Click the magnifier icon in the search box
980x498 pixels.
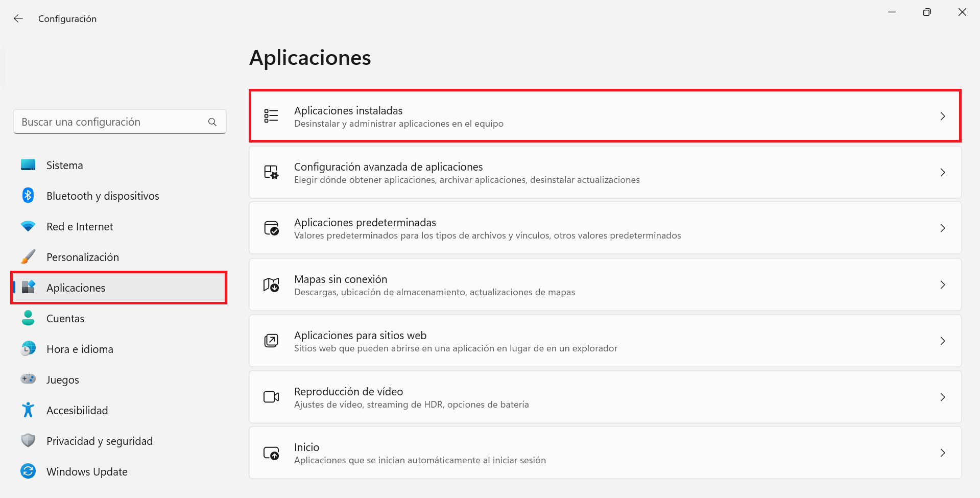click(212, 122)
